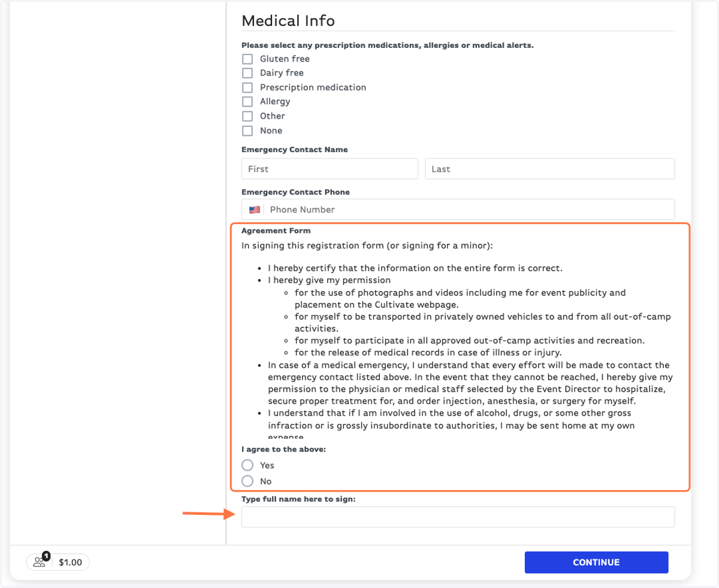Click the Emergency Contact Phone label

tap(295, 192)
